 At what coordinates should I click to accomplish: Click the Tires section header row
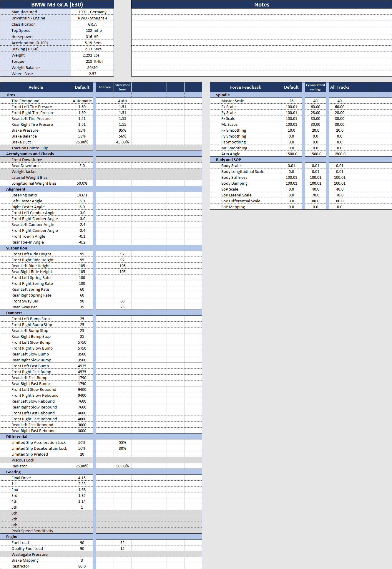(101, 95)
